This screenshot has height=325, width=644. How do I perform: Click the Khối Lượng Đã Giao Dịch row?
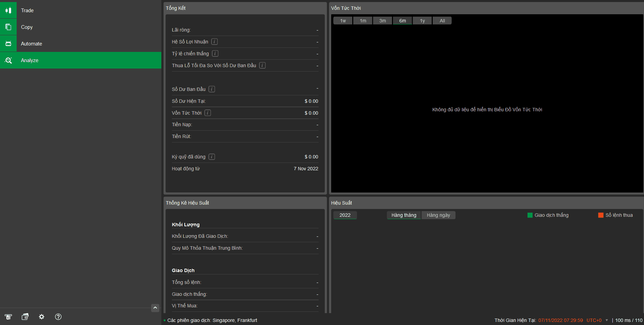click(245, 236)
